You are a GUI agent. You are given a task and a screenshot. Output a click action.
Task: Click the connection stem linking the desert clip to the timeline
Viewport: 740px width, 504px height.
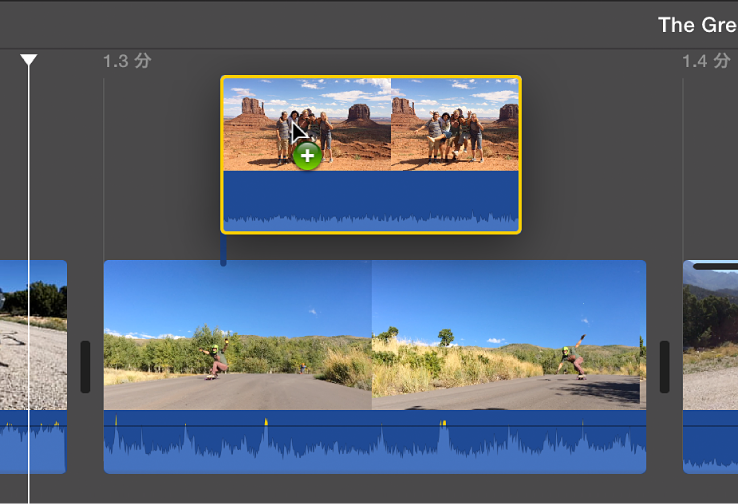223,250
